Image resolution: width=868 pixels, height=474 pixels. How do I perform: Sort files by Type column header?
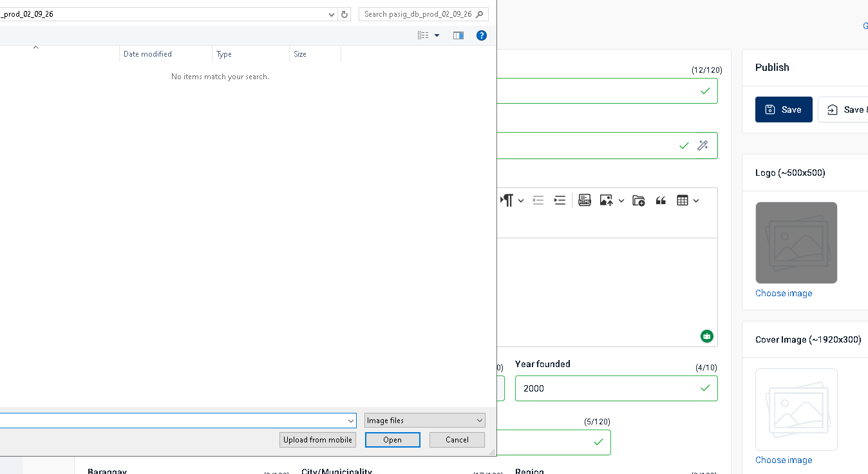pyautogui.click(x=250, y=54)
